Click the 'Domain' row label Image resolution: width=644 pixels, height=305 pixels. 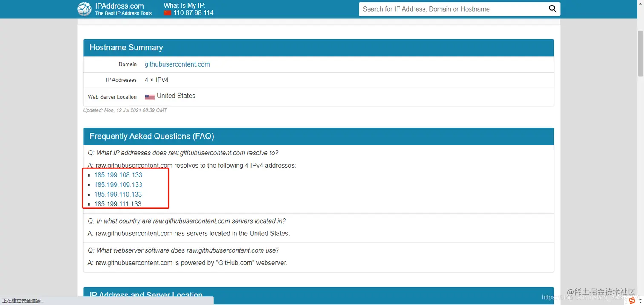[128, 64]
